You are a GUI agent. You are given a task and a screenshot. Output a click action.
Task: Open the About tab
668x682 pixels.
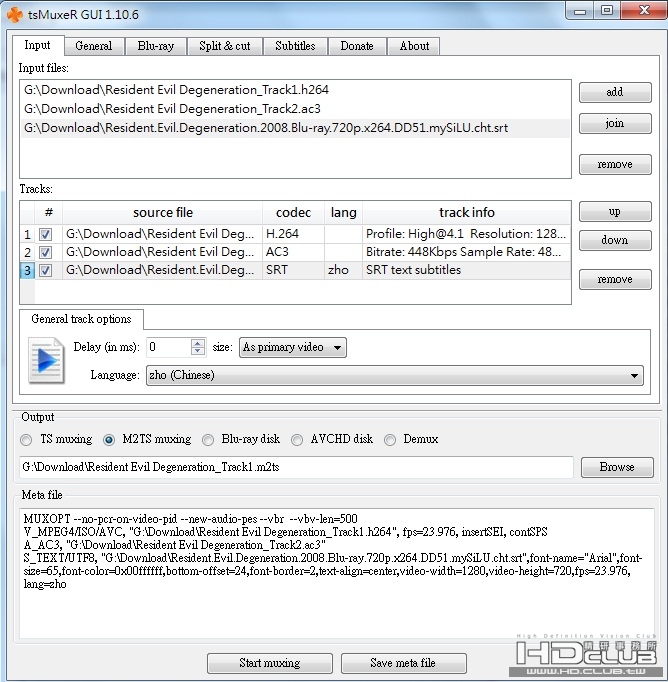coord(414,46)
